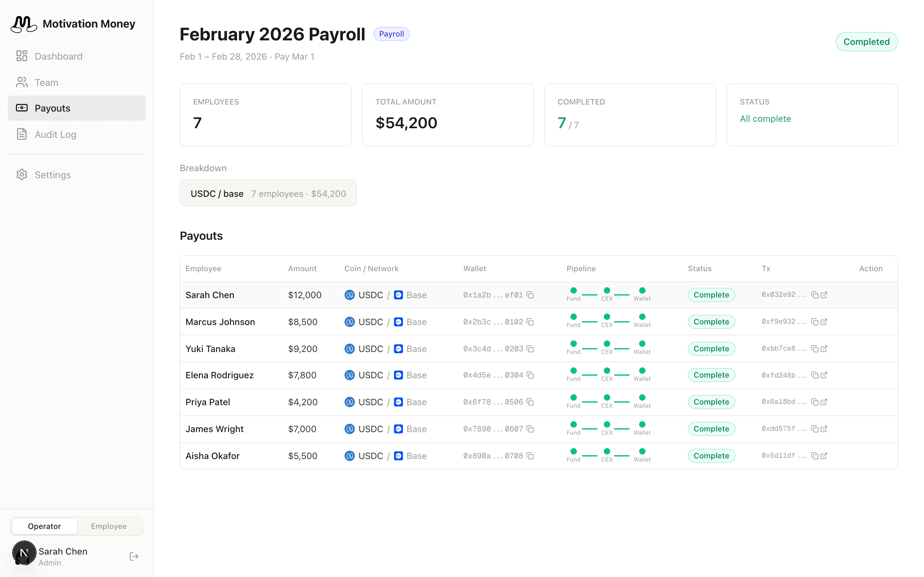Copy James Wright's transaction hash
This screenshot has width=924, height=577.
(814, 429)
